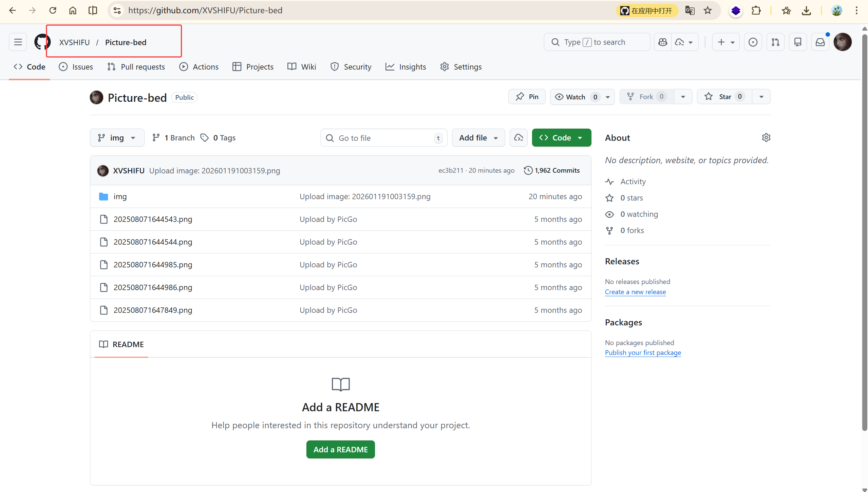The image size is (868, 492).
Task: Click the issues icon in header
Action: click(753, 42)
